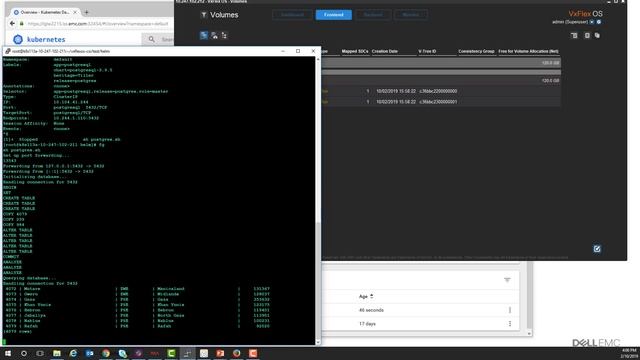
Task: Click the kubernetes logo in dashboard header
Action: 39,39
